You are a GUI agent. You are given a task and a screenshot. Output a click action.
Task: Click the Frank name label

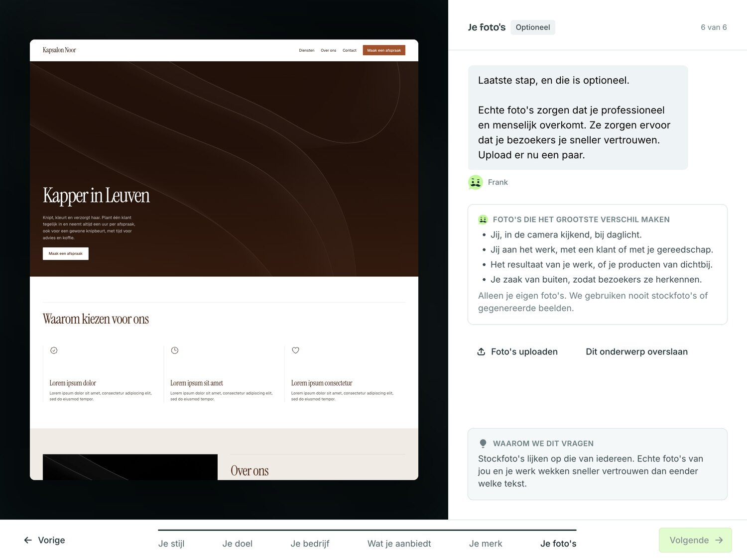click(498, 182)
